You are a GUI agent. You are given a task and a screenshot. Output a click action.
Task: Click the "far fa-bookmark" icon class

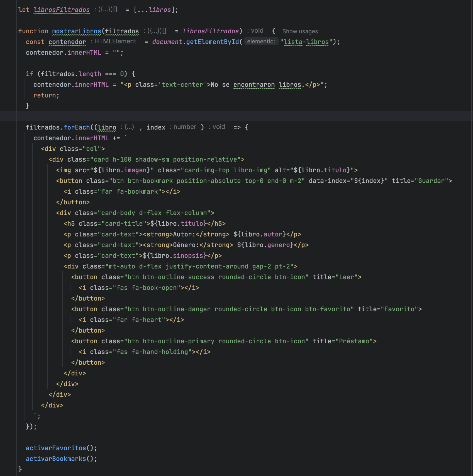(130, 191)
